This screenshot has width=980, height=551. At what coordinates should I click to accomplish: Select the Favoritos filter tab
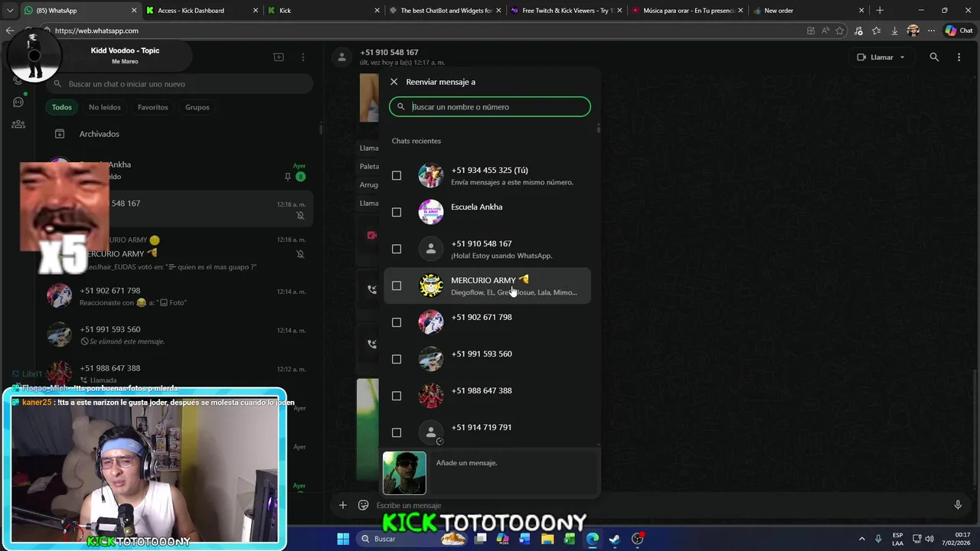153,107
